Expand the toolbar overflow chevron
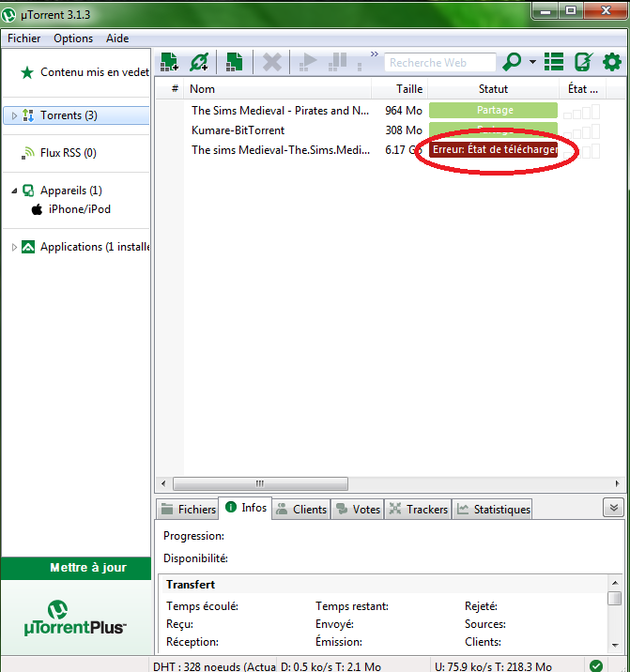 375,54
